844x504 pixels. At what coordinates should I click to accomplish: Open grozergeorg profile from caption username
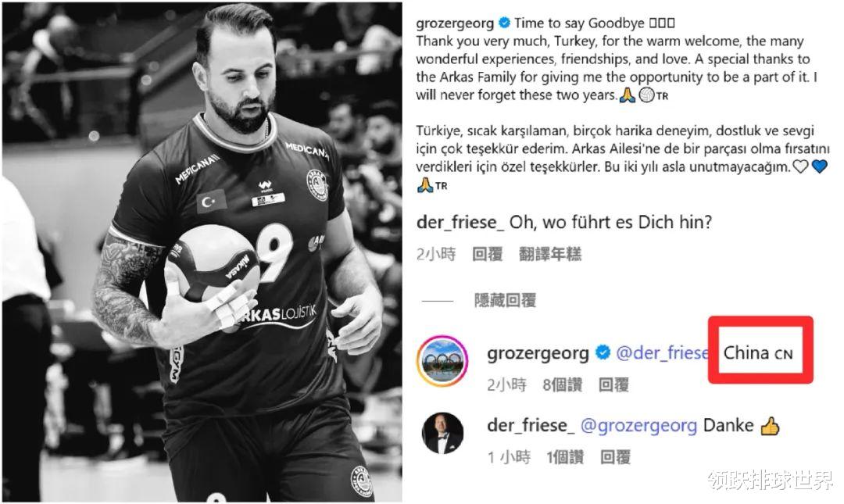tap(455, 23)
